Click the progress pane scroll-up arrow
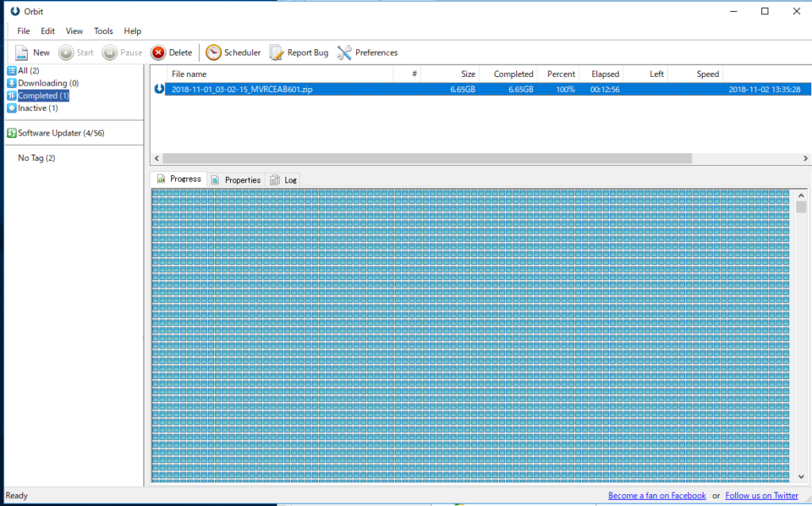 coord(801,195)
